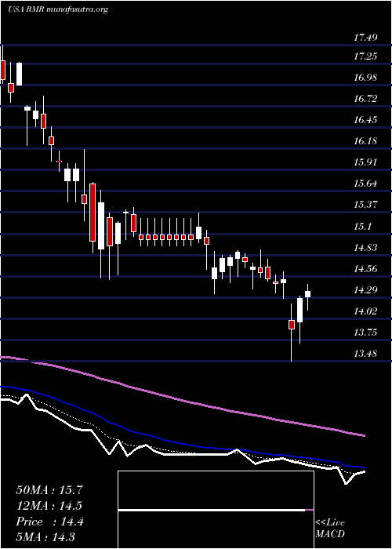Click the 16.45 price axis label
Screen dimensions: 392x549
click(x=365, y=120)
